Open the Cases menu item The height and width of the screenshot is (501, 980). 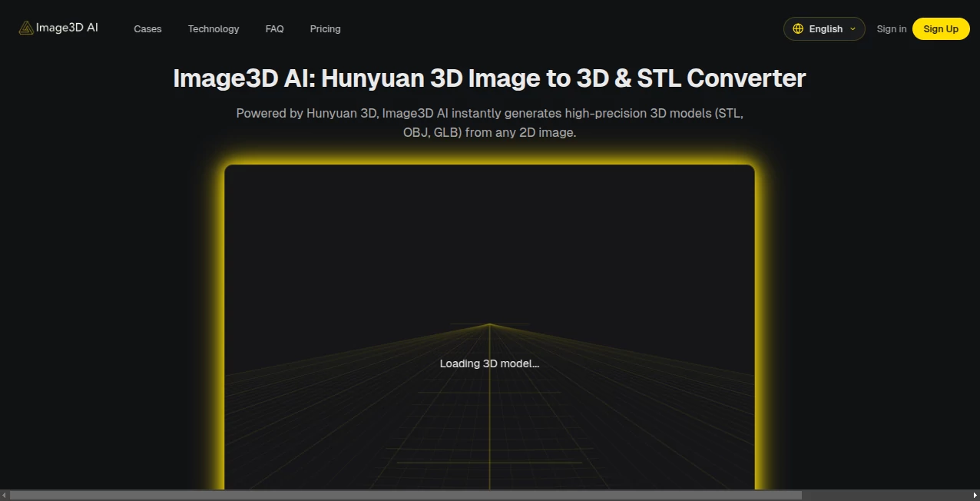147,28
